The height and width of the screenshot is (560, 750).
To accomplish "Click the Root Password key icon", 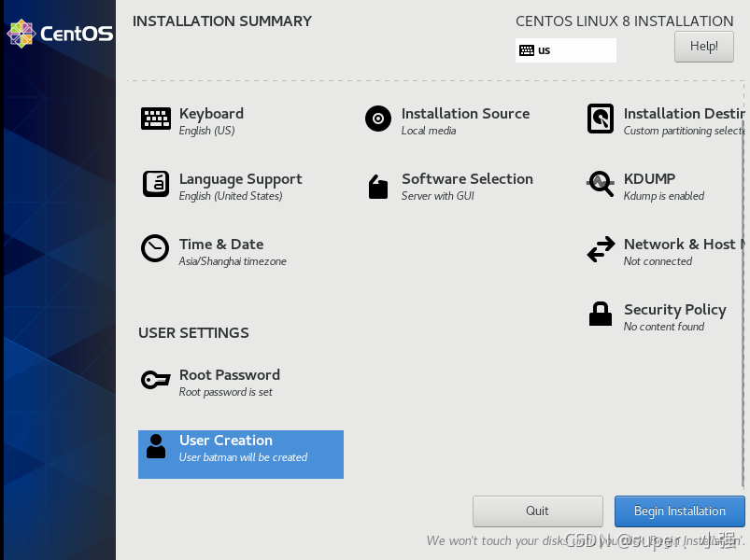I will click(x=155, y=380).
